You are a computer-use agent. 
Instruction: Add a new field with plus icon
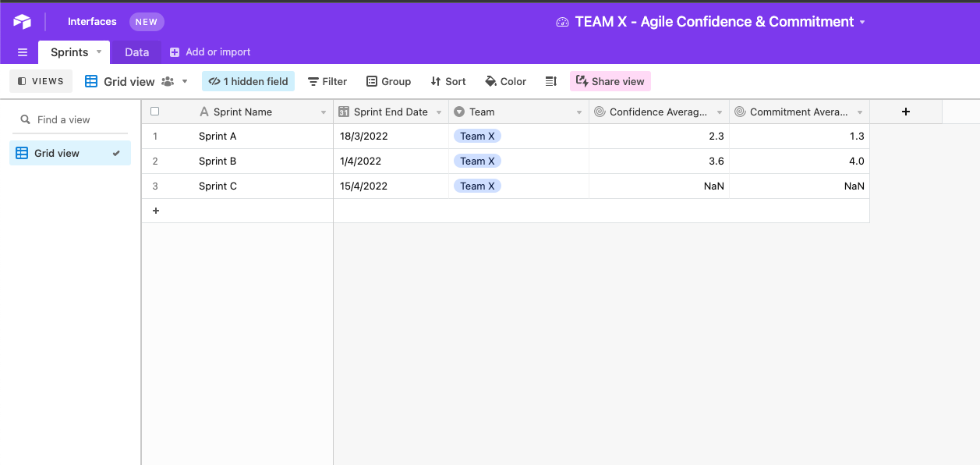(x=906, y=112)
